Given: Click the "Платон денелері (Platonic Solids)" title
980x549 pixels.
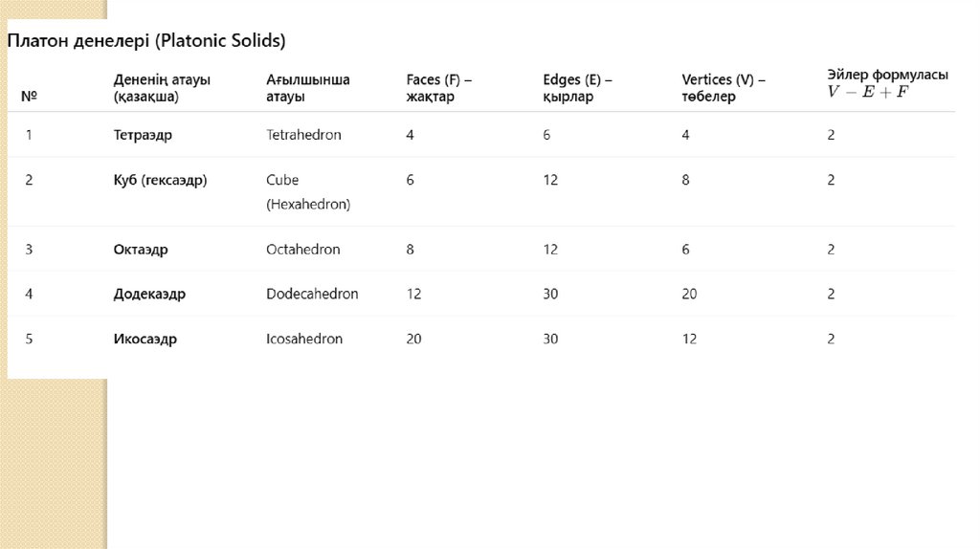Looking at the screenshot, I should 146,41.
